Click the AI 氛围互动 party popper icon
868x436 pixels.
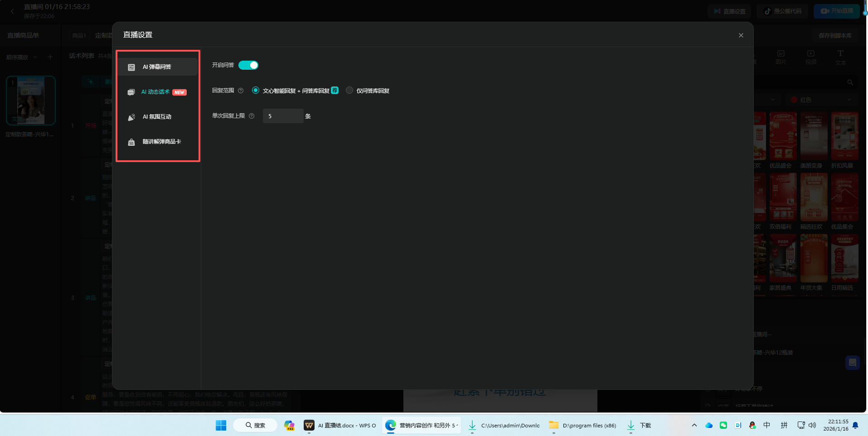[131, 117]
